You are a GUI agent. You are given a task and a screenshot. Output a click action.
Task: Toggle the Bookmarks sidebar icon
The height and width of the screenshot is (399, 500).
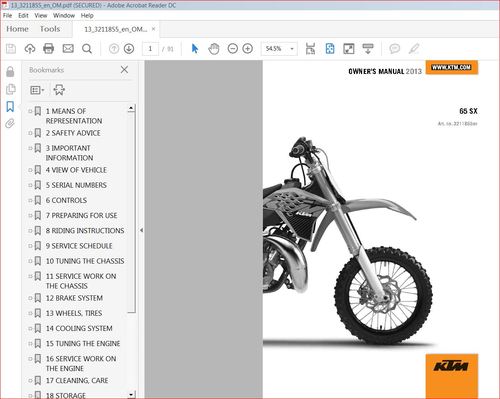(x=10, y=107)
